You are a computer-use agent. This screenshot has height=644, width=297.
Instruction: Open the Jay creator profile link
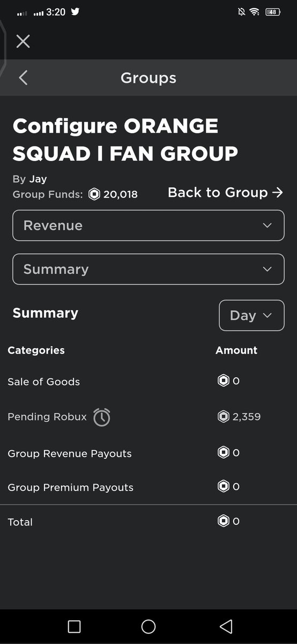point(38,179)
